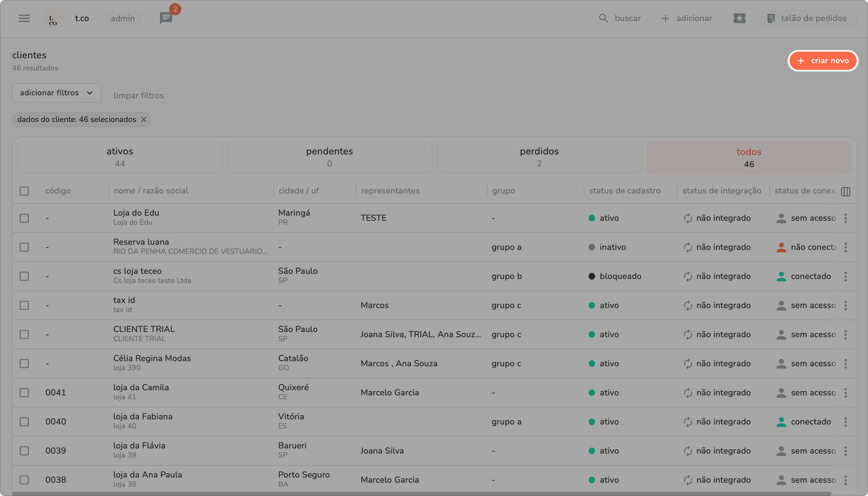The width and height of the screenshot is (868, 496).
Task: Open the messages icon with badge
Action: (166, 18)
